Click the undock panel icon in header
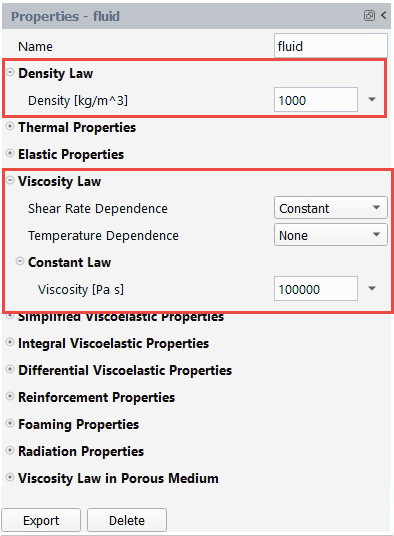Screen dimensions: 394x536 click(x=369, y=15)
